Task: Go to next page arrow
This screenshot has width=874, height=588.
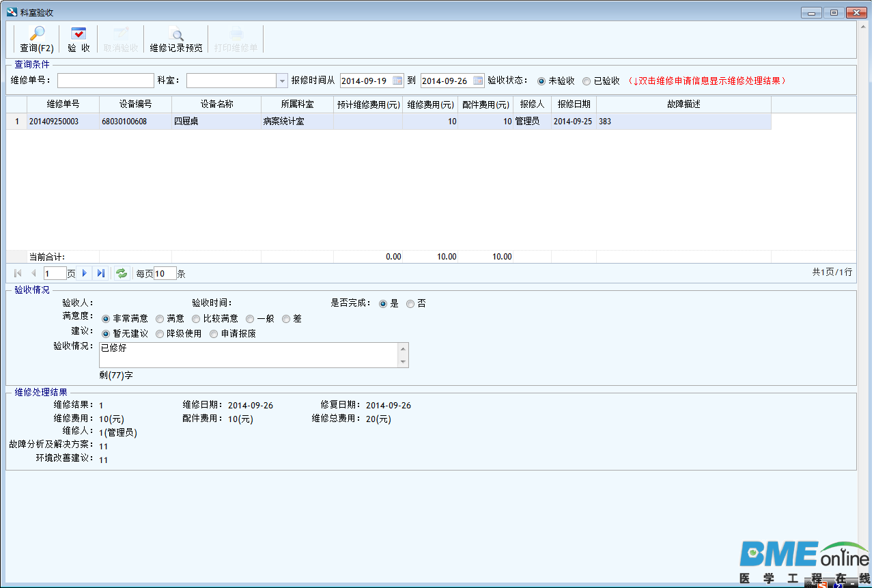Action: click(x=85, y=273)
